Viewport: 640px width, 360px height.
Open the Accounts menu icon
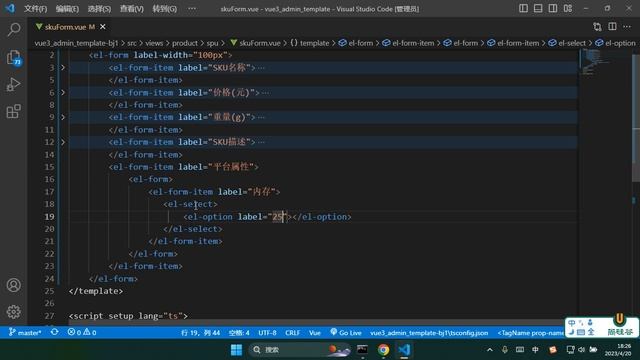click(x=14, y=285)
